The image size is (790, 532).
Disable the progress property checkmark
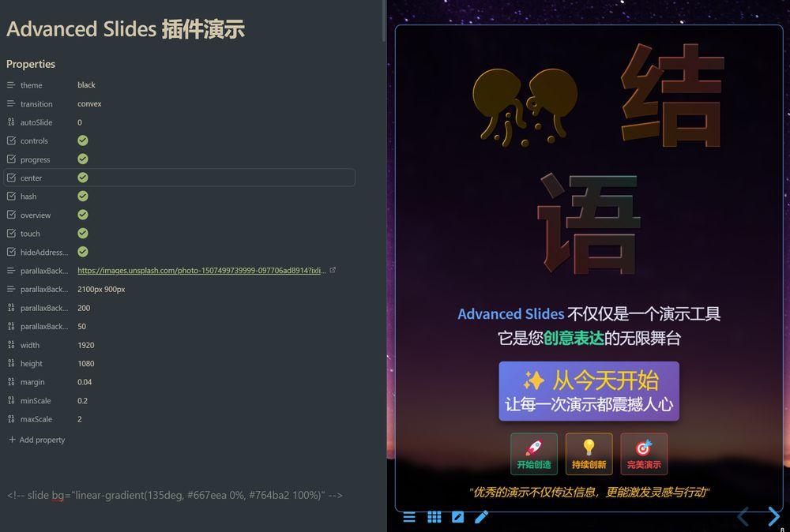pos(83,159)
